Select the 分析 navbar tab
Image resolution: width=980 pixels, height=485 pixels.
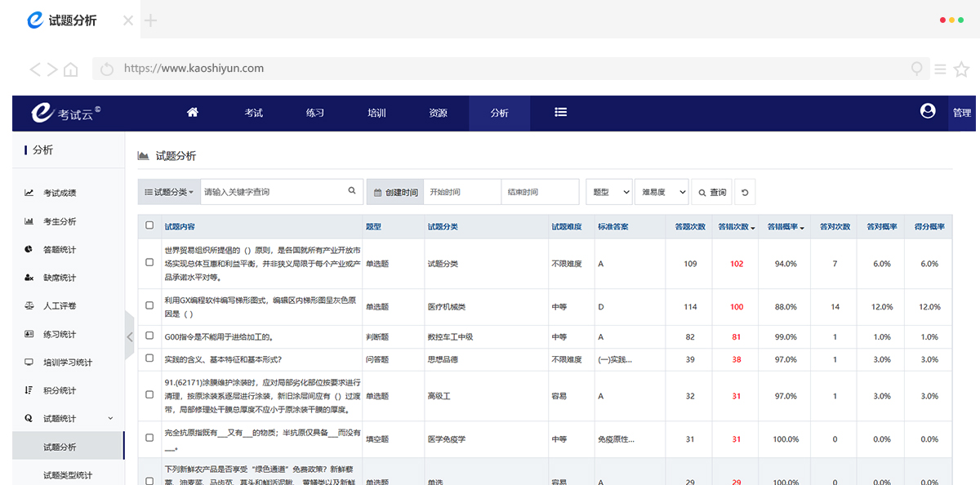click(499, 113)
